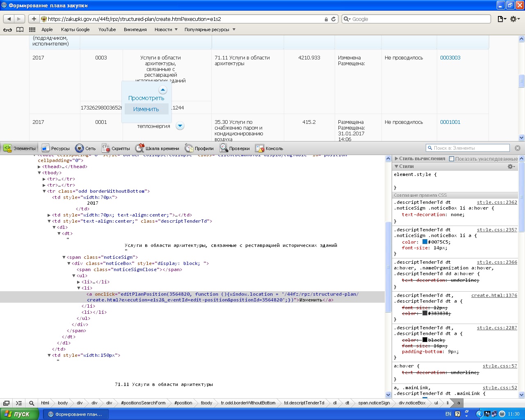Enable the Показать унаследованные checkbox
The height and width of the screenshot is (420, 525).
pyautogui.click(x=452, y=159)
